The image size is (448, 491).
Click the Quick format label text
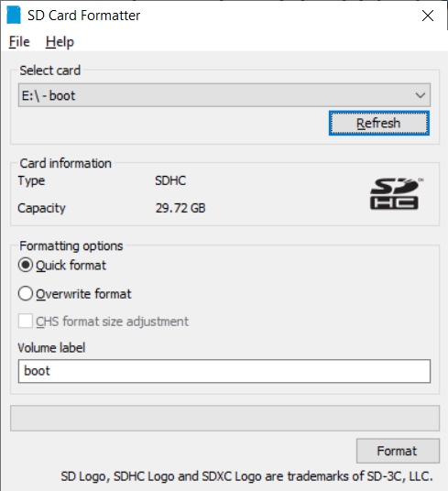(x=71, y=266)
